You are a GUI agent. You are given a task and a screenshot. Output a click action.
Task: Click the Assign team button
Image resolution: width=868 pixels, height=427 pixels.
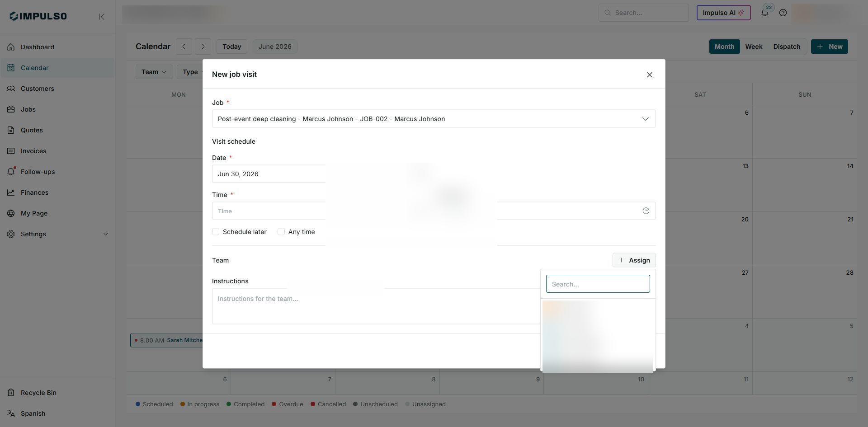[x=634, y=260]
